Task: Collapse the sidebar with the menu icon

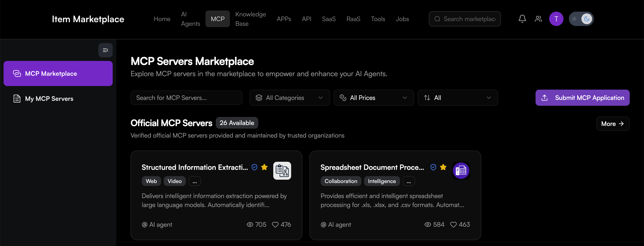Action: (105, 50)
